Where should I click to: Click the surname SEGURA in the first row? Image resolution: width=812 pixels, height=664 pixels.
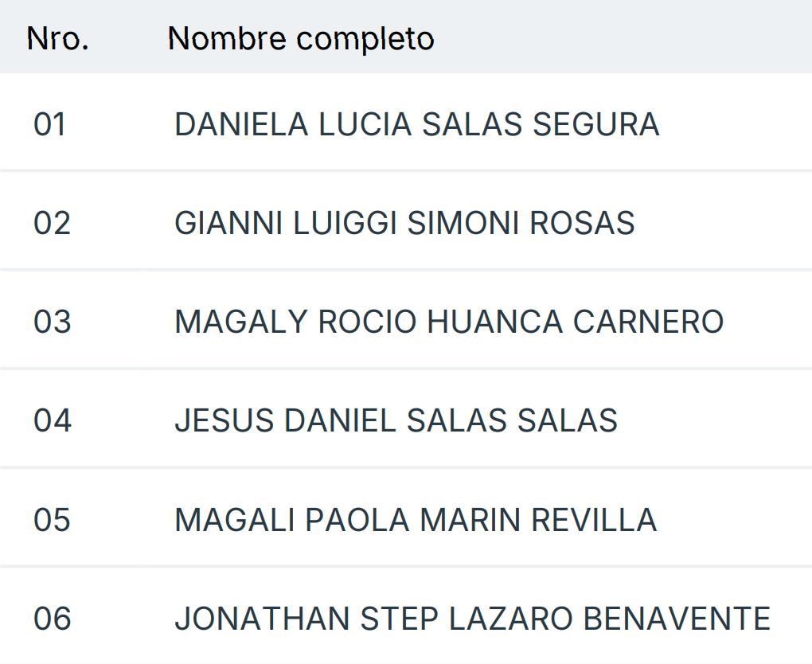[x=595, y=125]
